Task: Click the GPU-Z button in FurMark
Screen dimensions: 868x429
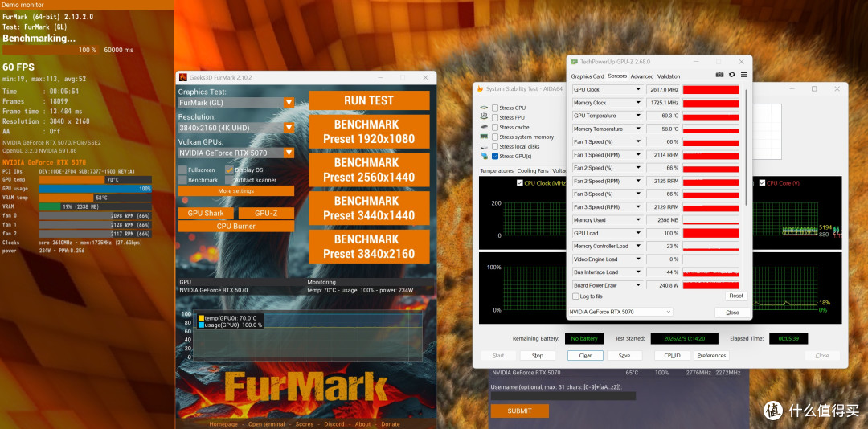Action: pos(266,213)
